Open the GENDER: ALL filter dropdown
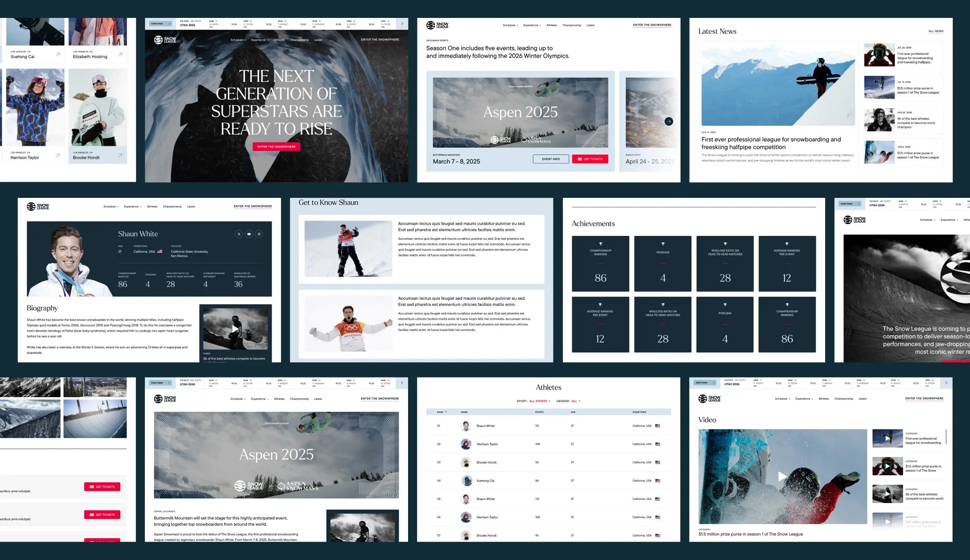This screenshot has height=560, width=970. (x=569, y=401)
